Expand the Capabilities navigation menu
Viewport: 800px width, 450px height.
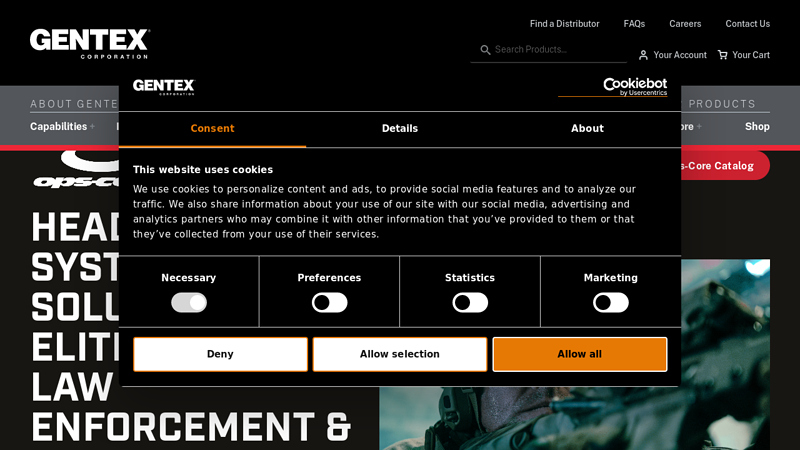click(62, 127)
